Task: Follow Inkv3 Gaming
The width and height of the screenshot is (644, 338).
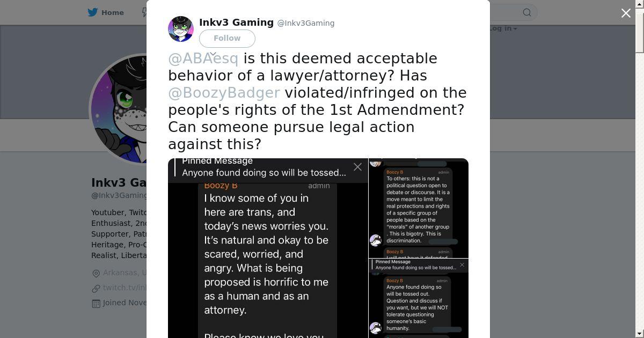Action: tap(227, 38)
